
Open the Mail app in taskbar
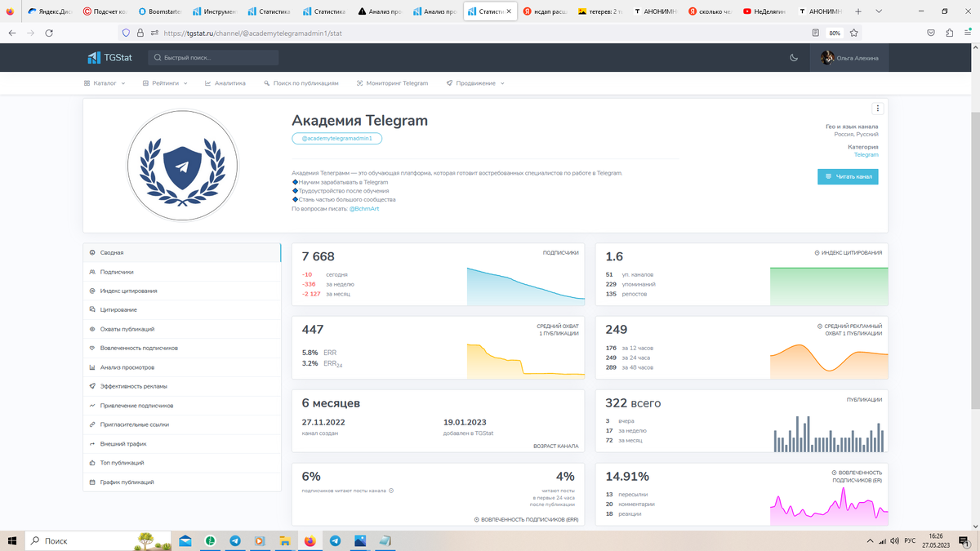[185, 540]
